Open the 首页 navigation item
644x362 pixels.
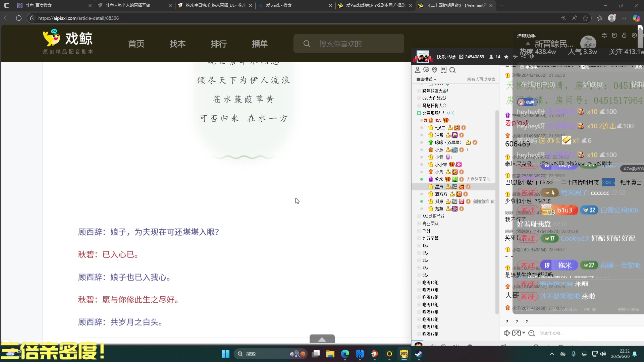[136, 44]
